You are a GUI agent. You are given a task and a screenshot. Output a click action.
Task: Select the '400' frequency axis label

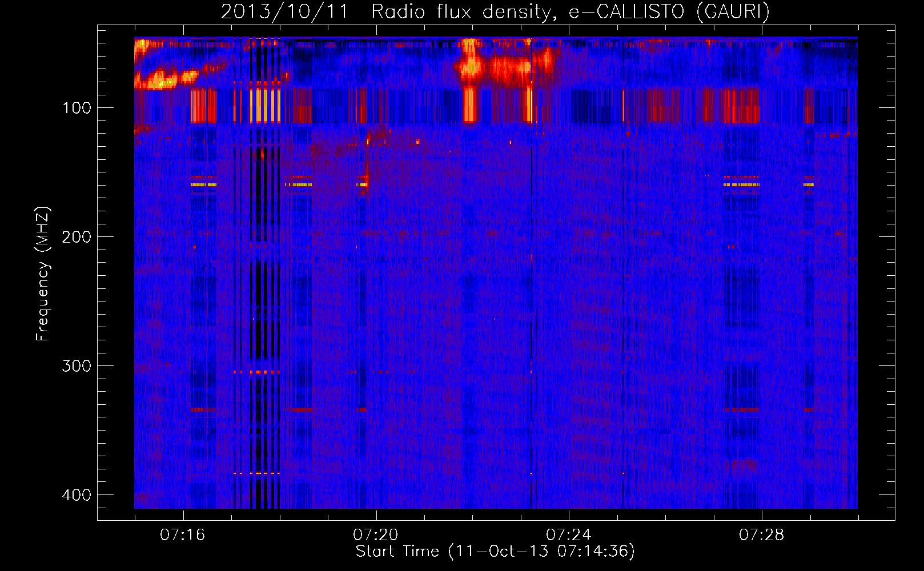click(x=77, y=495)
